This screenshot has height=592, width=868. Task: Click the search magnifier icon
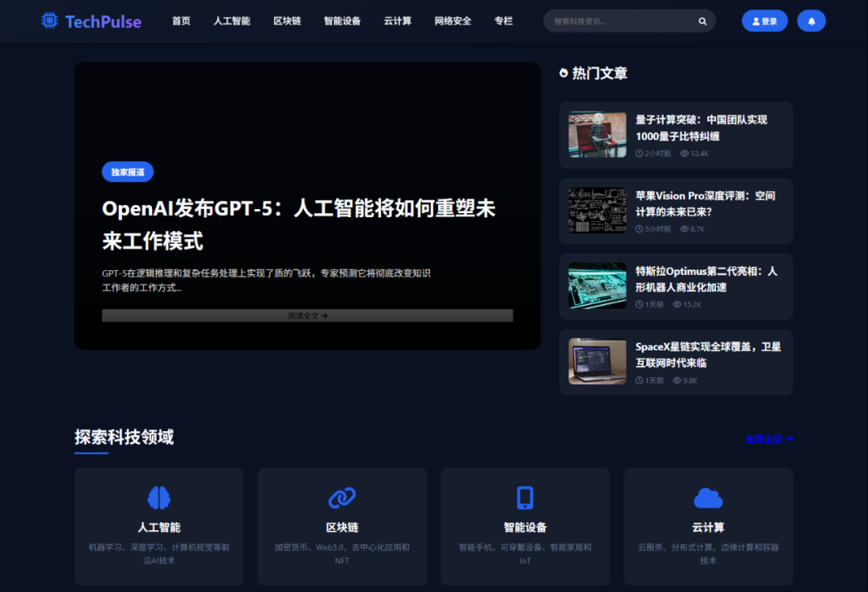(x=702, y=21)
